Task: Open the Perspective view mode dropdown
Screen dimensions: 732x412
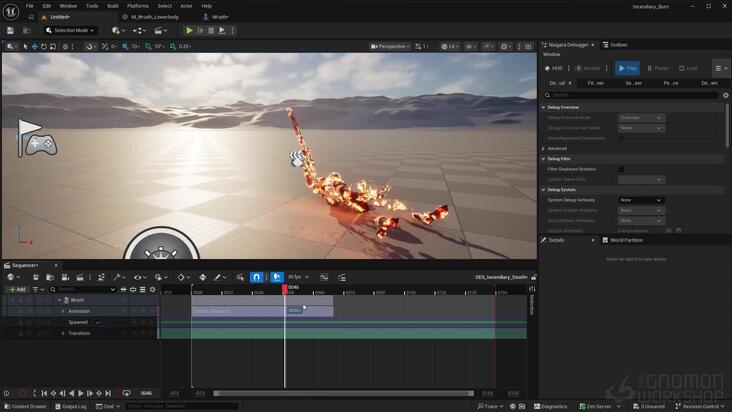Action: point(390,47)
